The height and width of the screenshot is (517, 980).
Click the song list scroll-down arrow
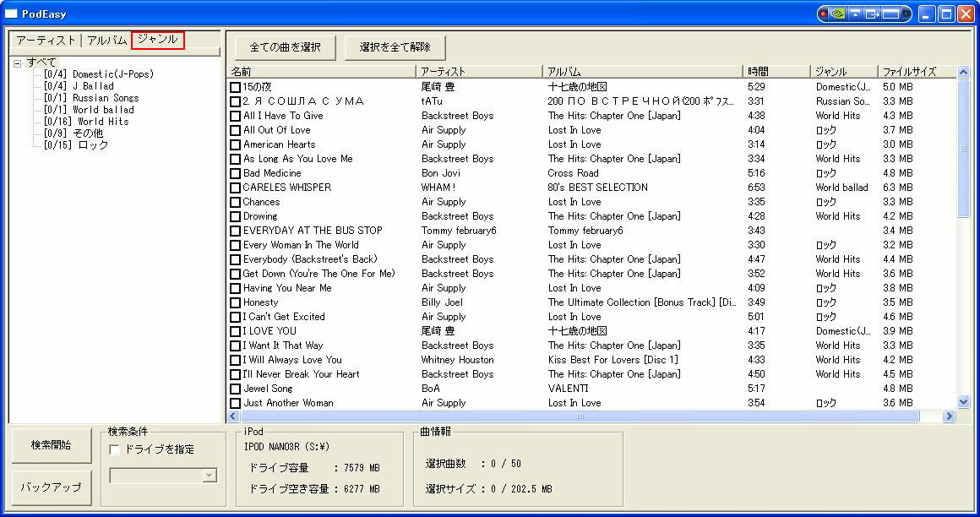click(x=963, y=403)
